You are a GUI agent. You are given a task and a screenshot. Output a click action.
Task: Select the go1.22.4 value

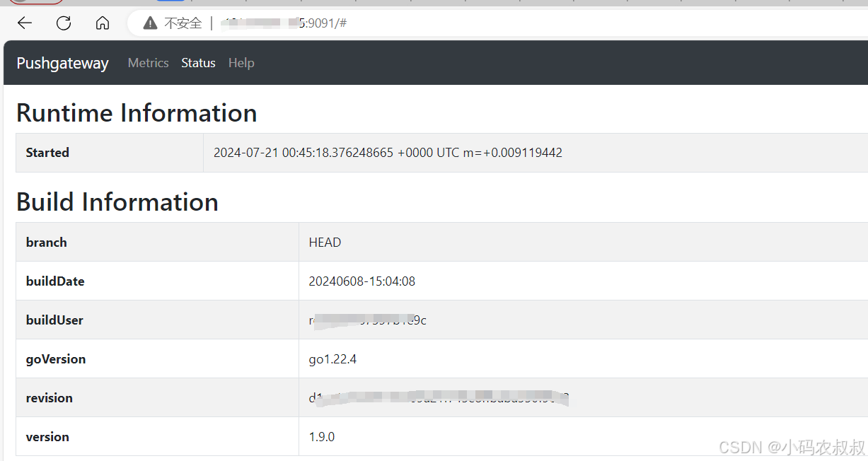point(332,359)
